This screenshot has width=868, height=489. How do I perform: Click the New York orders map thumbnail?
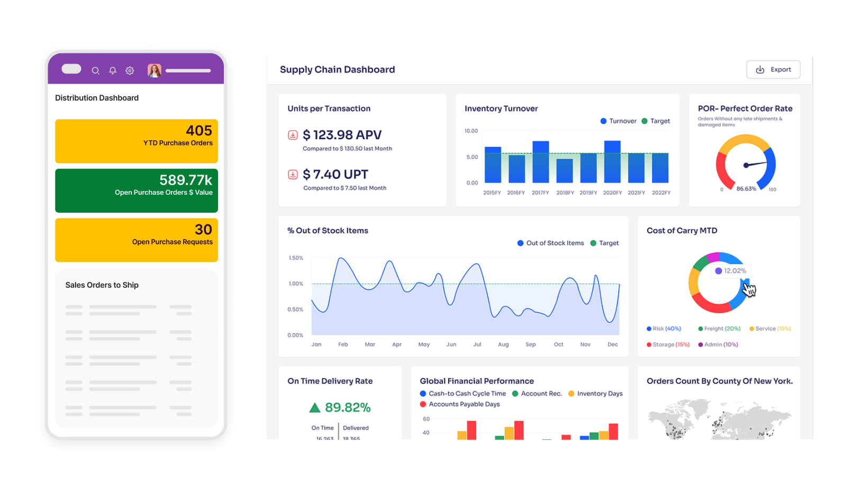[719, 418]
